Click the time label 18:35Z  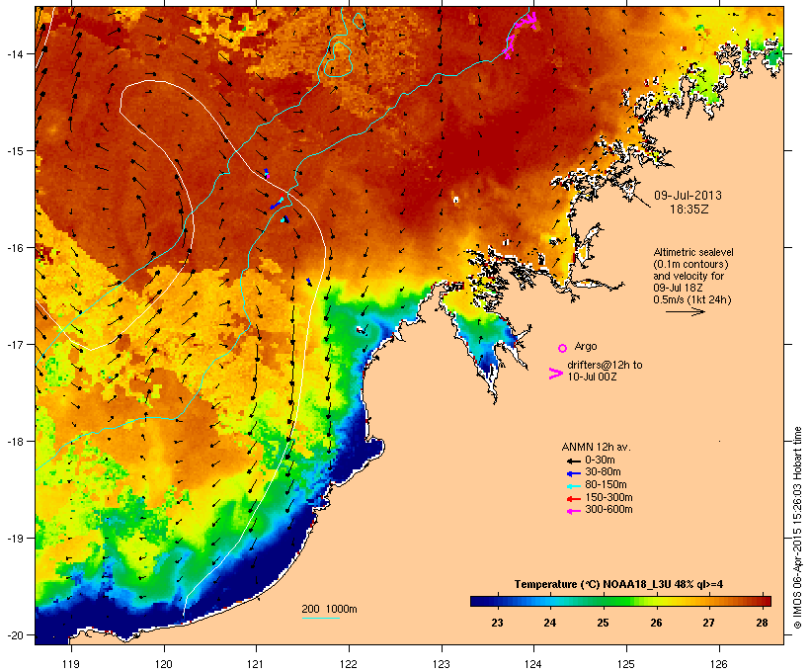coord(689,210)
